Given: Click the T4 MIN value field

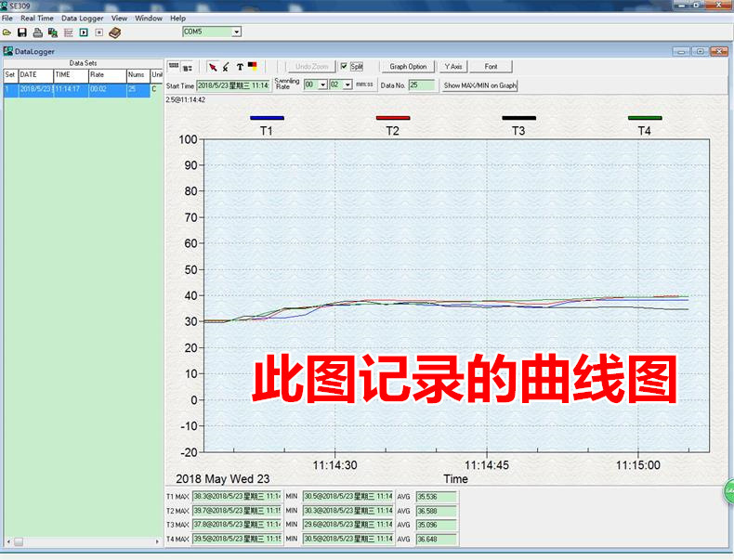Looking at the screenshot, I should tap(347, 539).
